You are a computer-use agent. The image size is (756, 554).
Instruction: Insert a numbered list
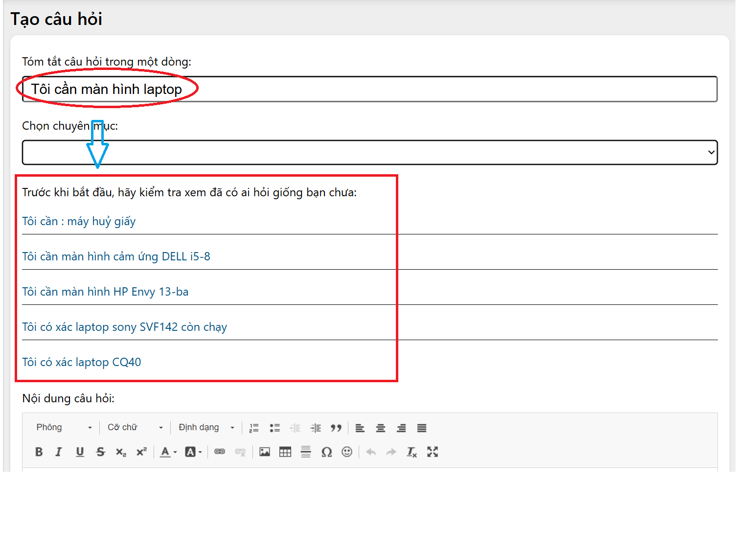point(254,428)
